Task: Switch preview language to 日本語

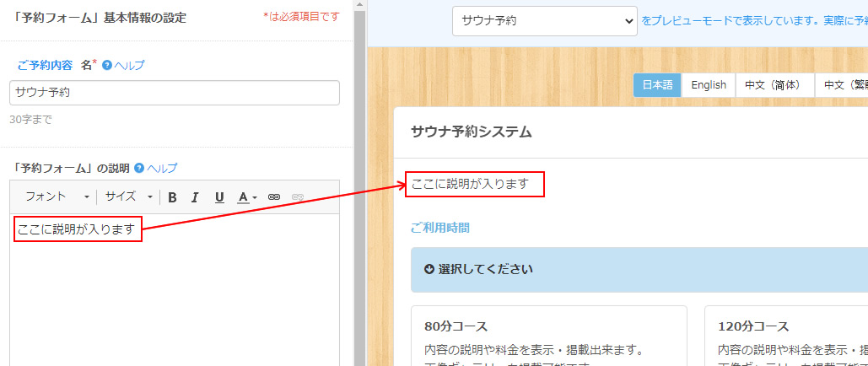Action: [x=657, y=85]
